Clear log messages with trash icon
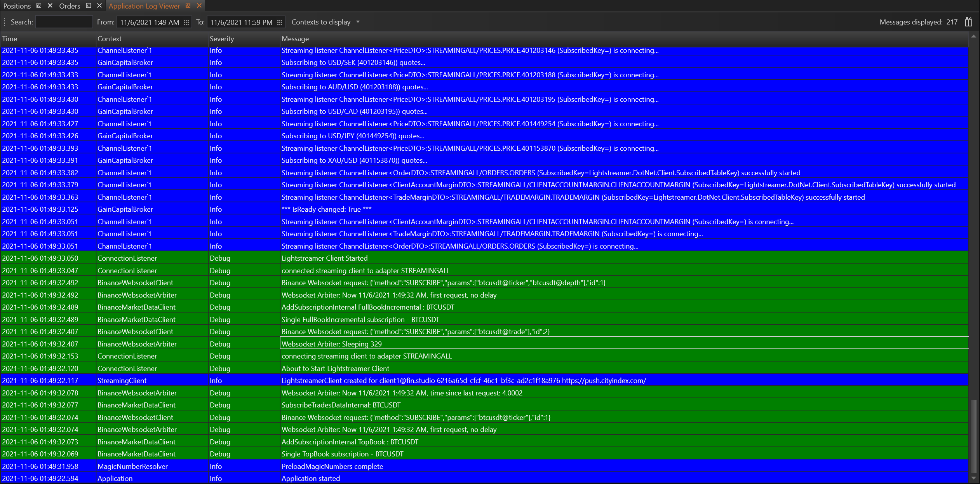The width and height of the screenshot is (980, 484). point(968,22)
